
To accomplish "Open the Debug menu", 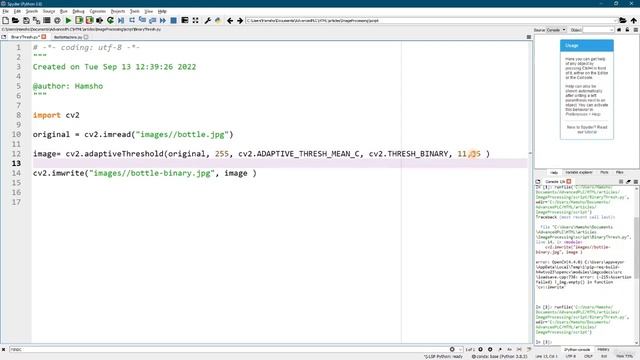I will 78,11.
